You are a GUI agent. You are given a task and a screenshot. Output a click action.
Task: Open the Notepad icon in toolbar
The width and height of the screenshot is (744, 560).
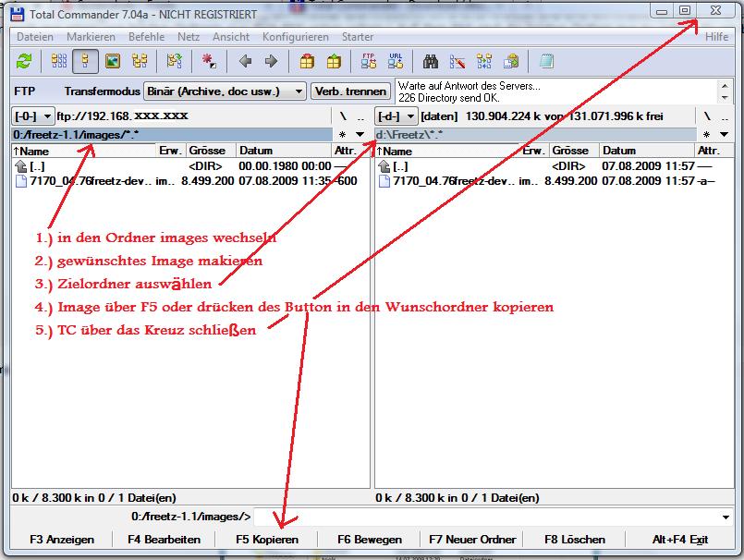pyautogui.click(x=546, y=62)
